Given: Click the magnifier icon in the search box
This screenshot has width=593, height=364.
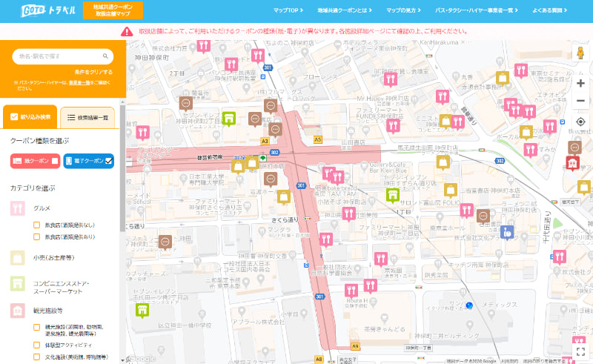Looking at the screenshot, I should pyautogui.click(x=105, y=56).
